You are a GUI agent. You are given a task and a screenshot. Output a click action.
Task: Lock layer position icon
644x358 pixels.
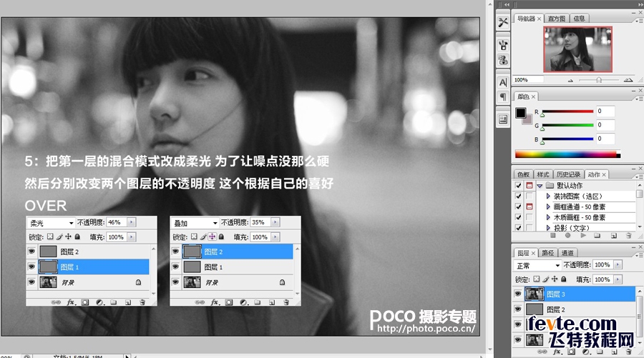pyautogui.click(x=555, y=279)
